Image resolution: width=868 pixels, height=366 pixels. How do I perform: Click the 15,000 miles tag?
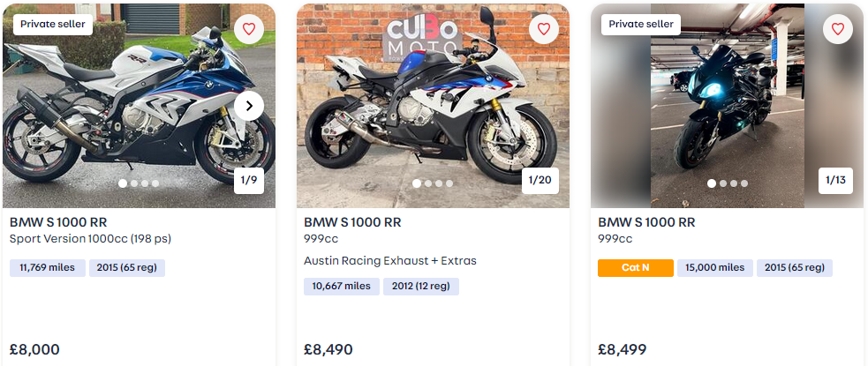click(714, 268)
